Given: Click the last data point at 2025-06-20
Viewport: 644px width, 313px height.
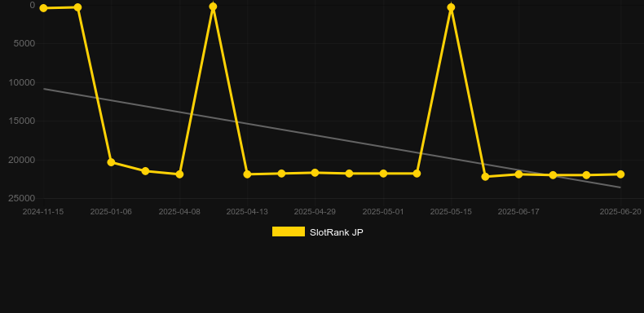Looking at the screenshot, I should tap(620, 174).
